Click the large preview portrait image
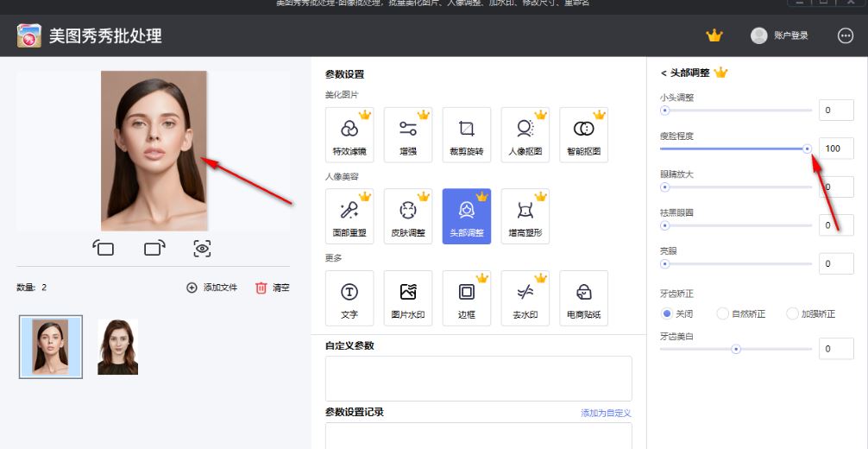This screenshot has height=449, width=868. click(154, 151)
